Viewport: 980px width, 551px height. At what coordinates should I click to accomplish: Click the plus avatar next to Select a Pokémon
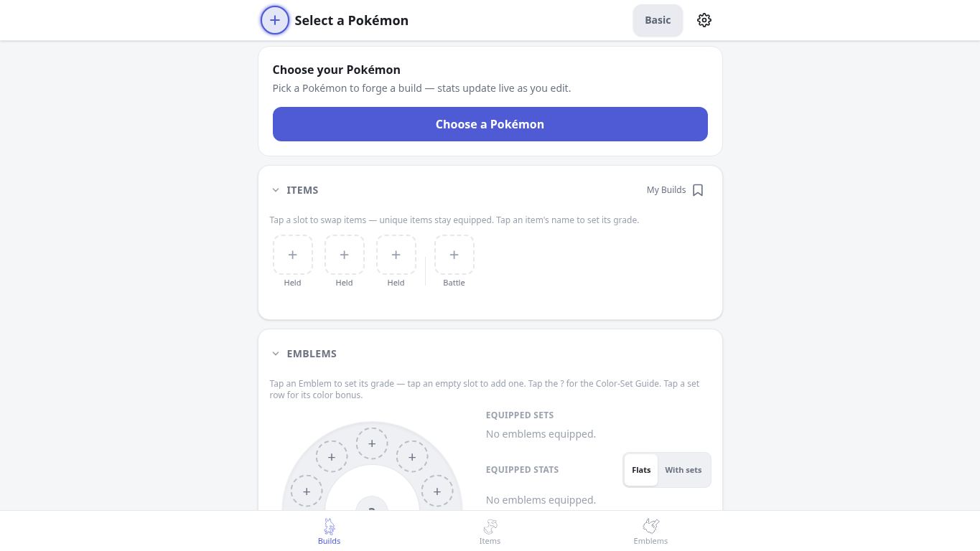pyautogui.click(x=274, y=20)
